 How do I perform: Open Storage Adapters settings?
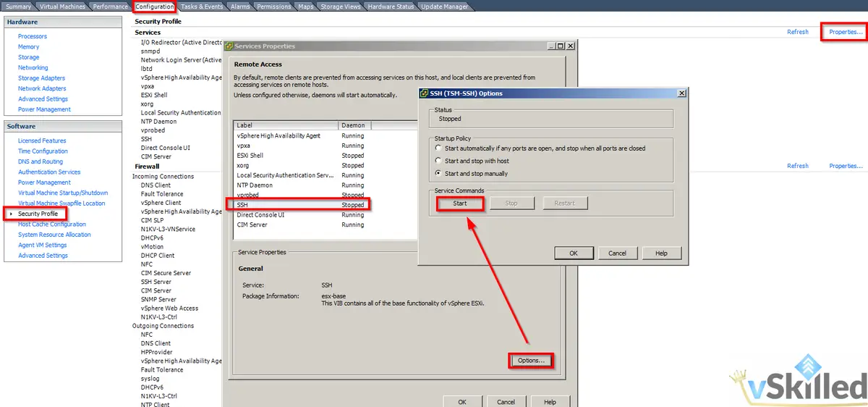[x=42, y=78]
